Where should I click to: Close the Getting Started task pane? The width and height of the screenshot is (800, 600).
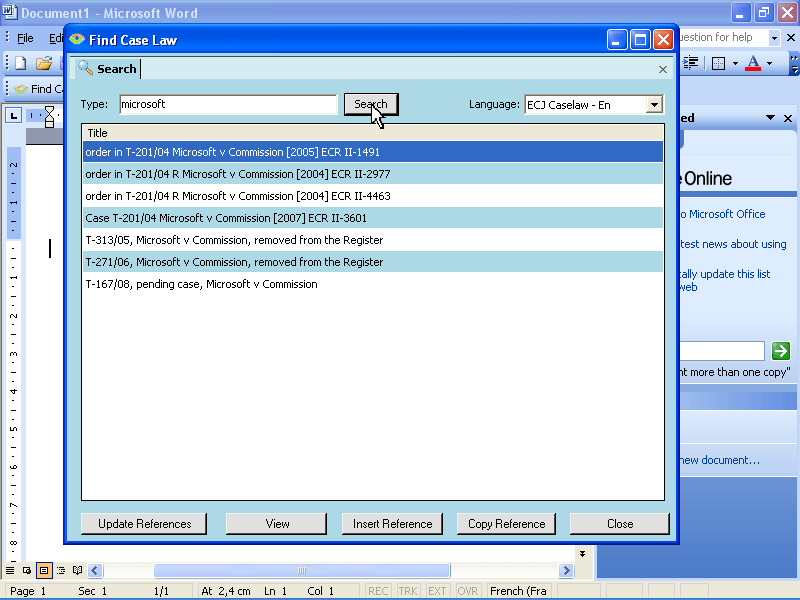pos(788,118)
